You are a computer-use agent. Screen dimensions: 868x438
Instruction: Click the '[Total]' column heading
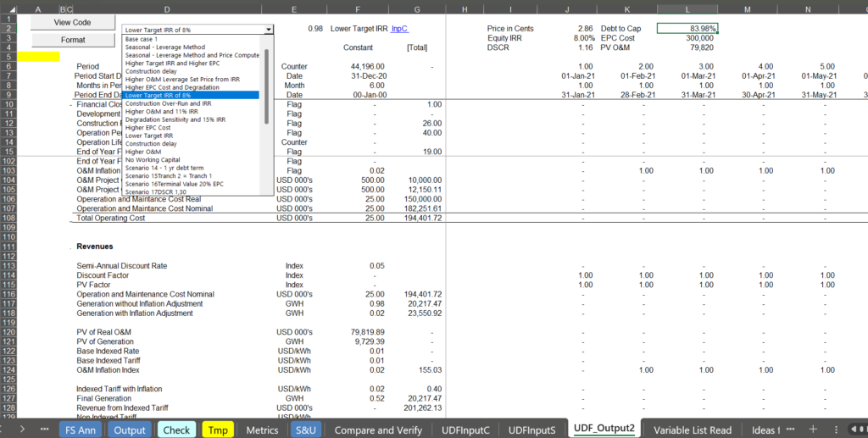[x=417, y=47]
